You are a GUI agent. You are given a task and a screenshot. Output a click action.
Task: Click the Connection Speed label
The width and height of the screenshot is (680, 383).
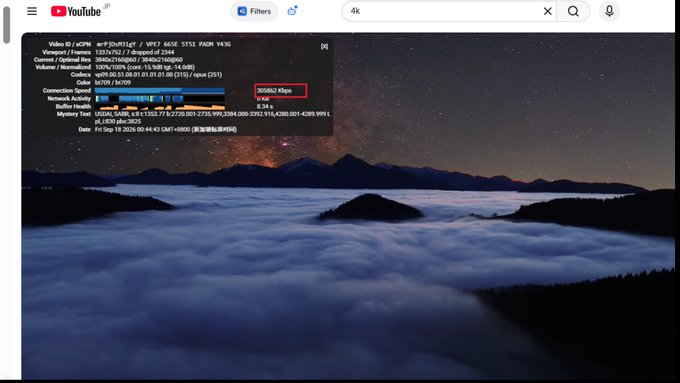(x=67, y=91)
